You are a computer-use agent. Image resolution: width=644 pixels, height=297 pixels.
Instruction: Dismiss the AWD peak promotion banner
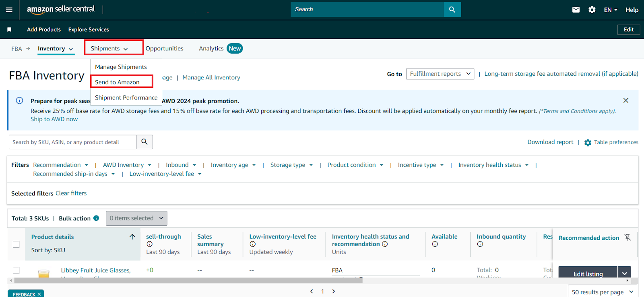tap(625, 100)
